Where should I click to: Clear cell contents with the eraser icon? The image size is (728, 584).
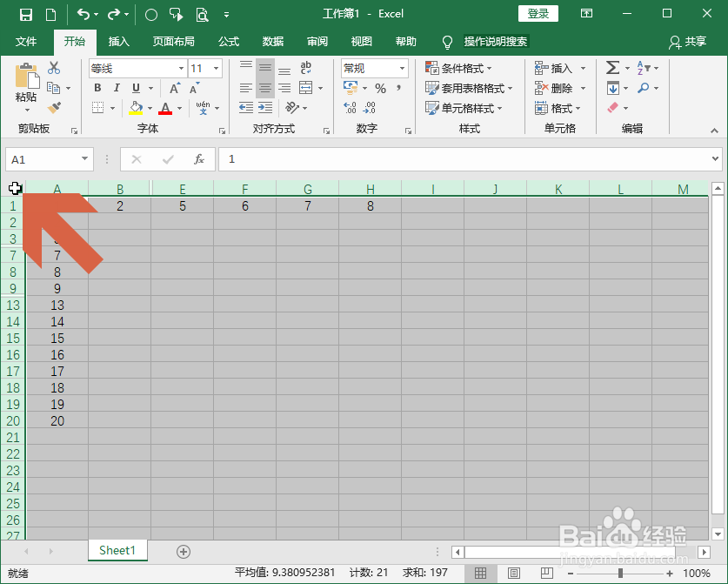(613, 108)
